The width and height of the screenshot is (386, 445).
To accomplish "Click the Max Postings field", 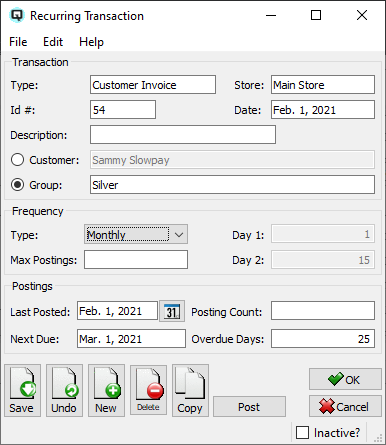I will pos(136,260).
